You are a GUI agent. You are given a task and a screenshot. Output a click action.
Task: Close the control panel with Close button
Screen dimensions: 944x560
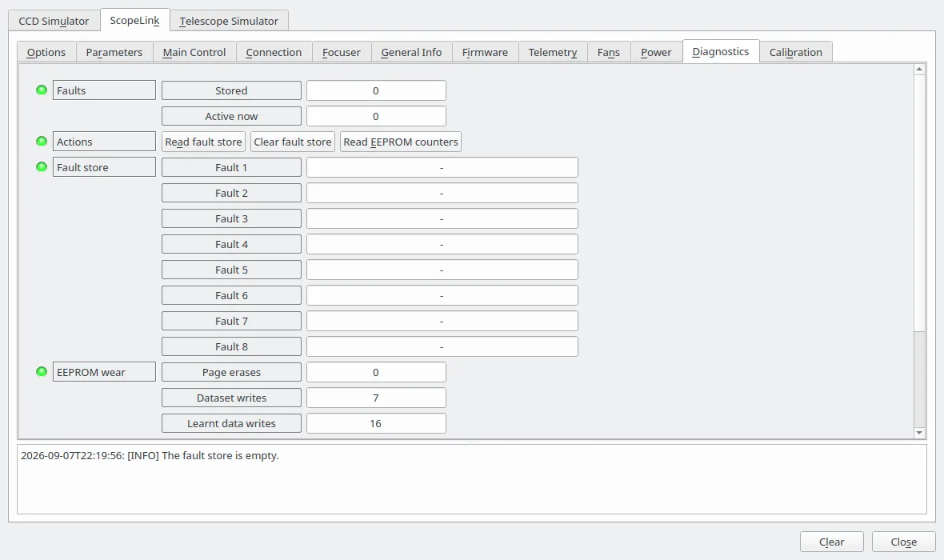pos(904,542)
